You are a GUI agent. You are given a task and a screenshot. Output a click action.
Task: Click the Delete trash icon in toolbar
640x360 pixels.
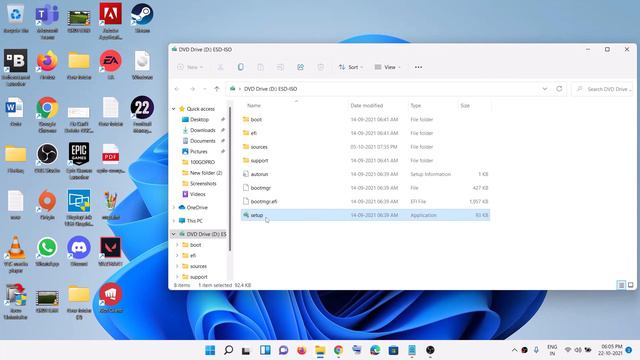pos(321,67)
